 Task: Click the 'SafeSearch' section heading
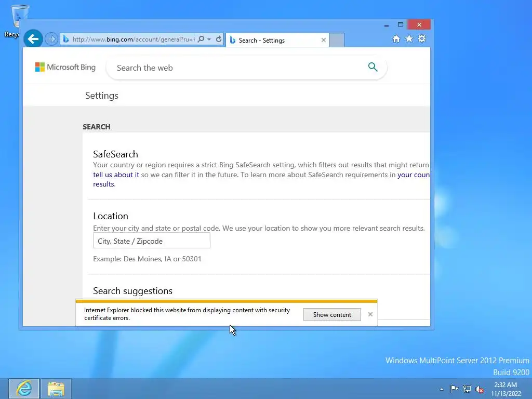tap(116, 154)
